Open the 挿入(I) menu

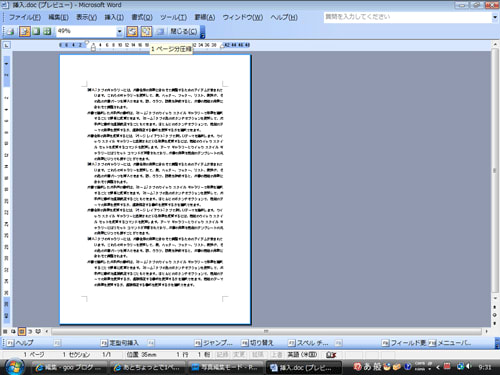(x=114, y=17)
